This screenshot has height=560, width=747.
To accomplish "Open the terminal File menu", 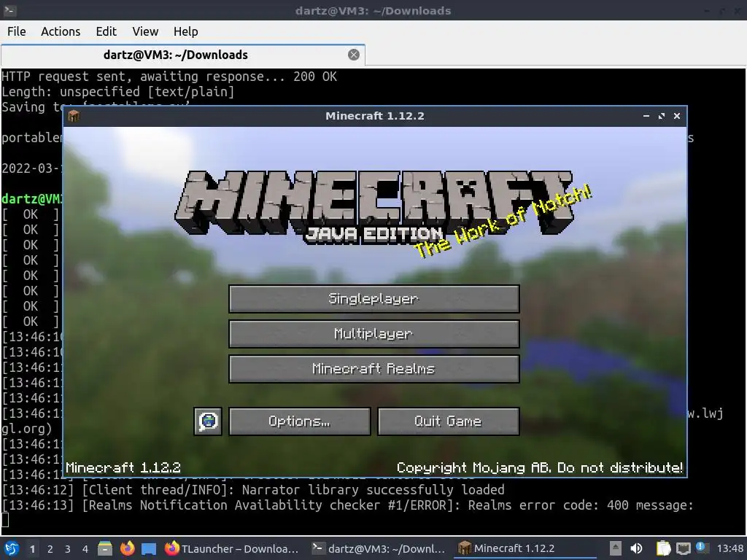I will pyautogui.click(x=17, y=31).
